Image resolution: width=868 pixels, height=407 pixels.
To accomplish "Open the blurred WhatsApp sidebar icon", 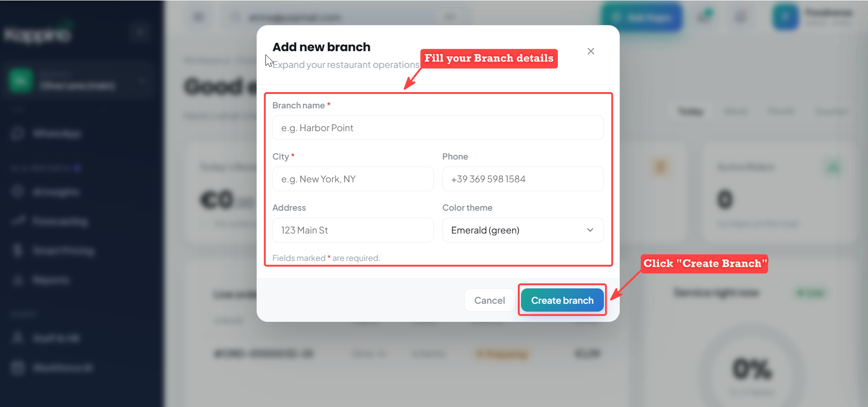I will click(18, 134).
